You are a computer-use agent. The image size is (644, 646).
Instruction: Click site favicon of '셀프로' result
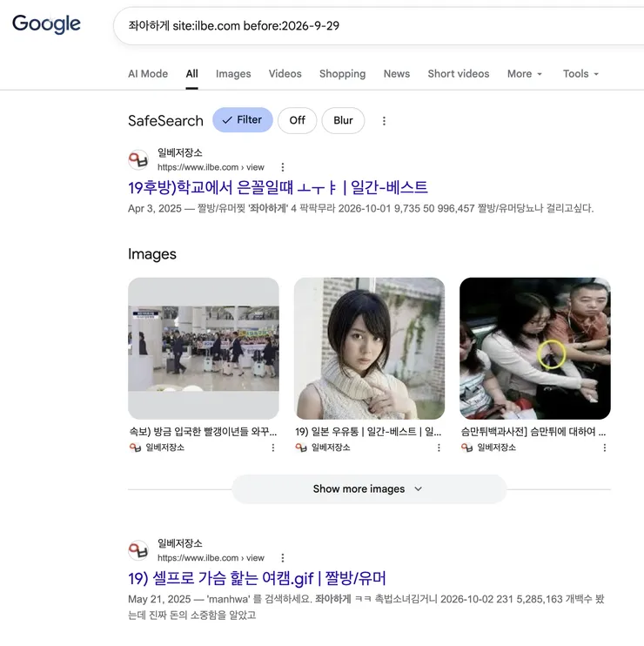(138, 550)
